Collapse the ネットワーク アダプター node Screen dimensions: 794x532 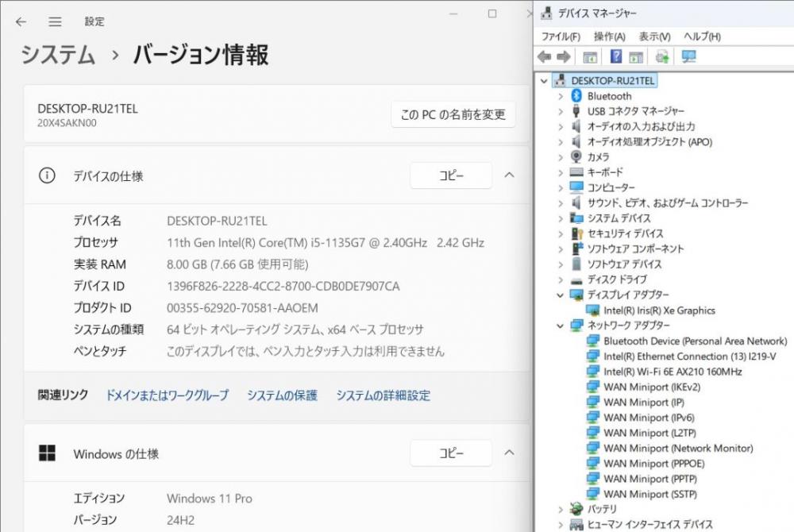tap(560, 326)
